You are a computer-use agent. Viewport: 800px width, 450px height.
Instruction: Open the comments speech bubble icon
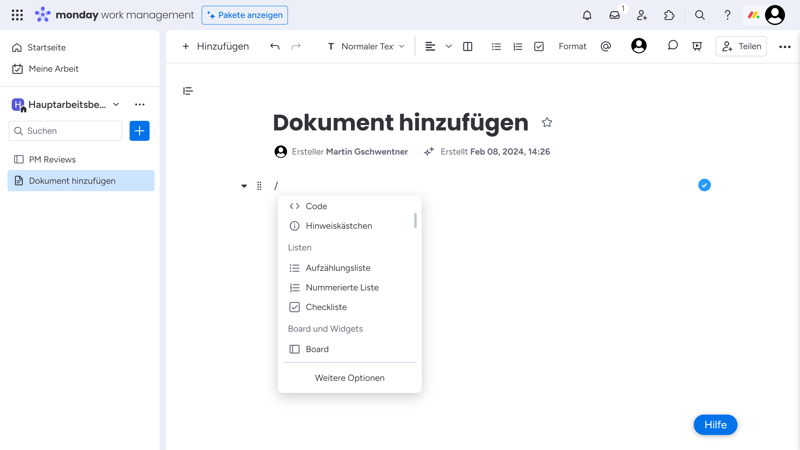click(673, 46)
